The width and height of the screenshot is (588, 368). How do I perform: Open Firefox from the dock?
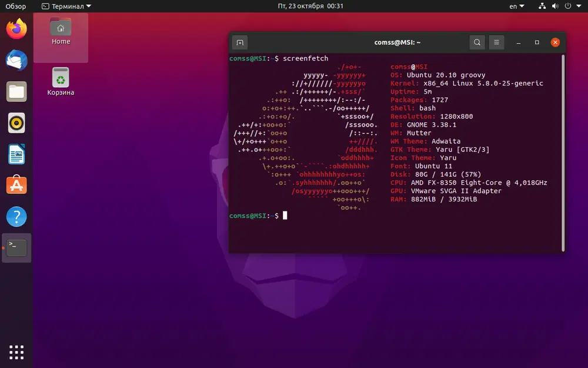click(x=16, y=29)
